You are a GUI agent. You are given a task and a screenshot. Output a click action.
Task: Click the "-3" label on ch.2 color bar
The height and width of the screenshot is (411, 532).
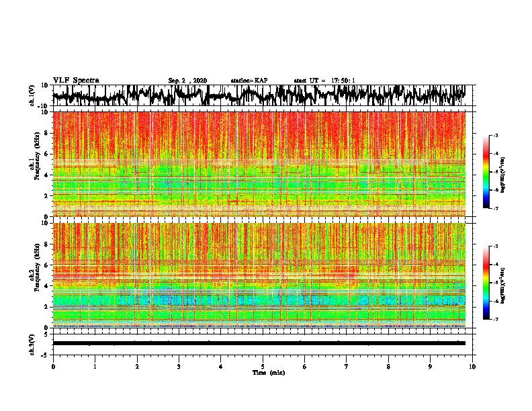[496, 246]
